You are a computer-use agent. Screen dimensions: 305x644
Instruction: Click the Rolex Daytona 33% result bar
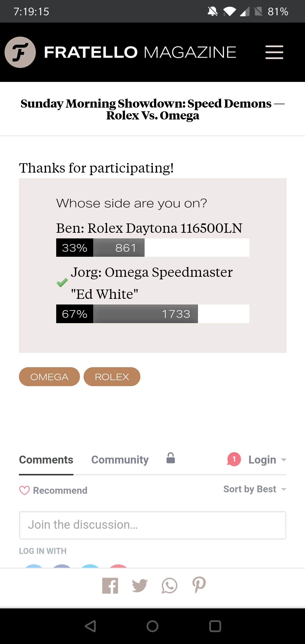(152, 248)
